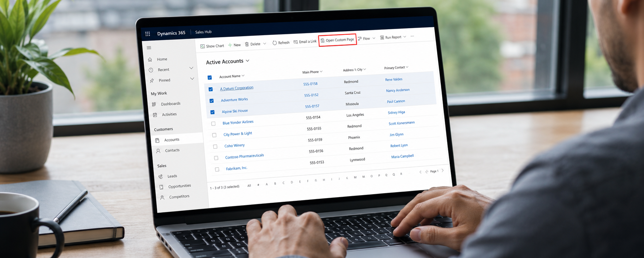Viewport: 644px width, 258px height.
Task: Click the Refresh button label
Action: coord(284,43)
